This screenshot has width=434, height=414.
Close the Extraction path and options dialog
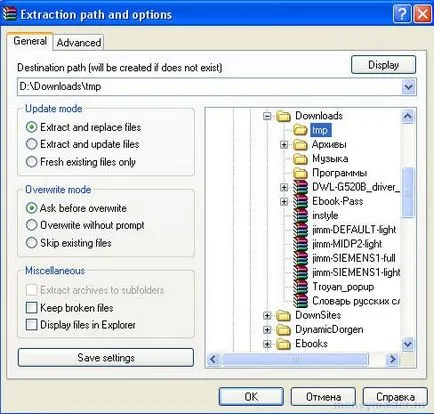point(423,14)
